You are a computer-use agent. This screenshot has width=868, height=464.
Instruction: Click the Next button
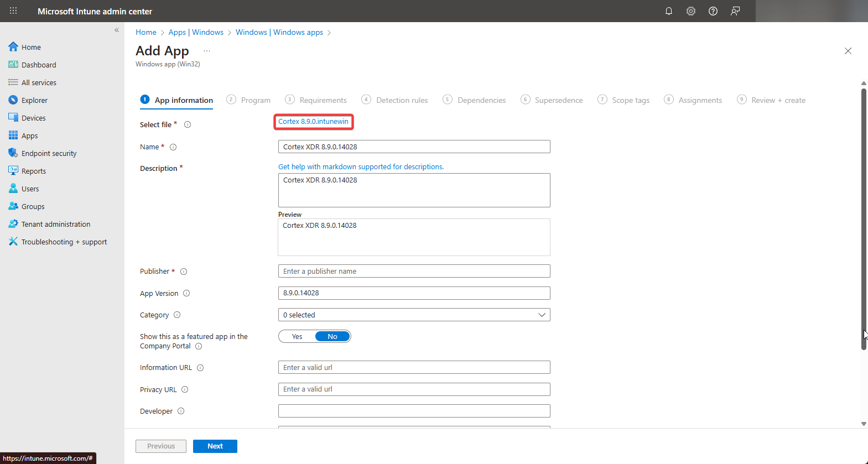click(215, 446)
